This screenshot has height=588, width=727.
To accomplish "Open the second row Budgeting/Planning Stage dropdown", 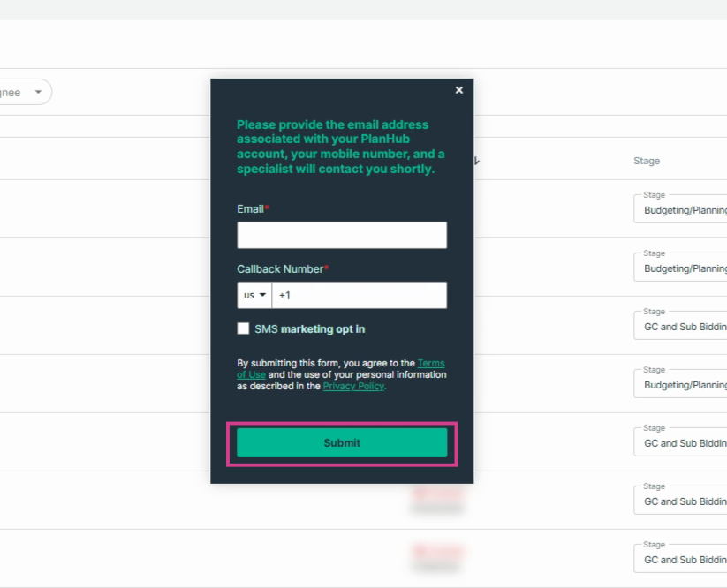I will click(x=680, y=268).
